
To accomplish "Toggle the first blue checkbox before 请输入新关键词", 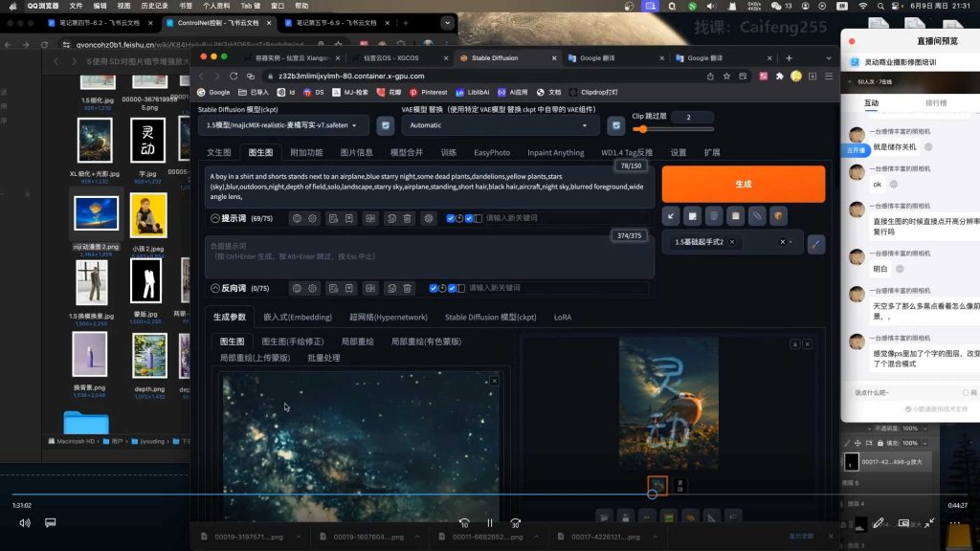I will coord(451,218).
